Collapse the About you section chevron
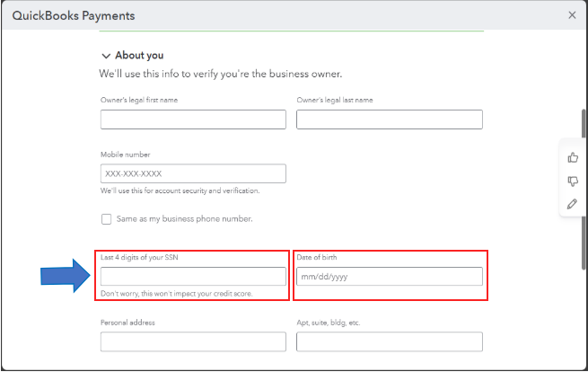Image resolution: width=588 pixels, height=372 pixels. pos(106,56)
